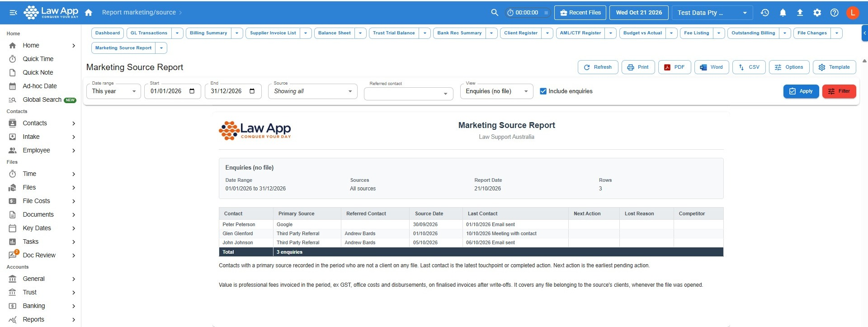868x327 pixels.
Task: Click the hamburger menu collapse icon
Action: (x=13, y=13)
